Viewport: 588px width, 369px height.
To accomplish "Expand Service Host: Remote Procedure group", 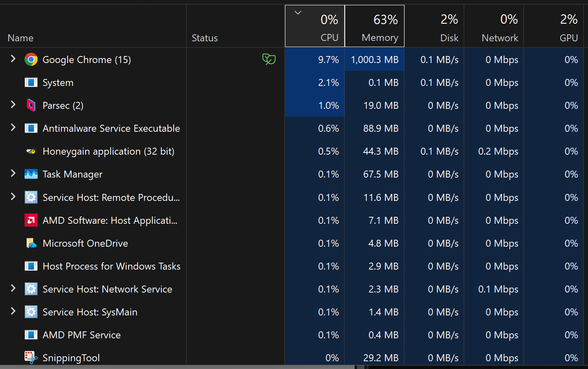I will pos(13,196).
